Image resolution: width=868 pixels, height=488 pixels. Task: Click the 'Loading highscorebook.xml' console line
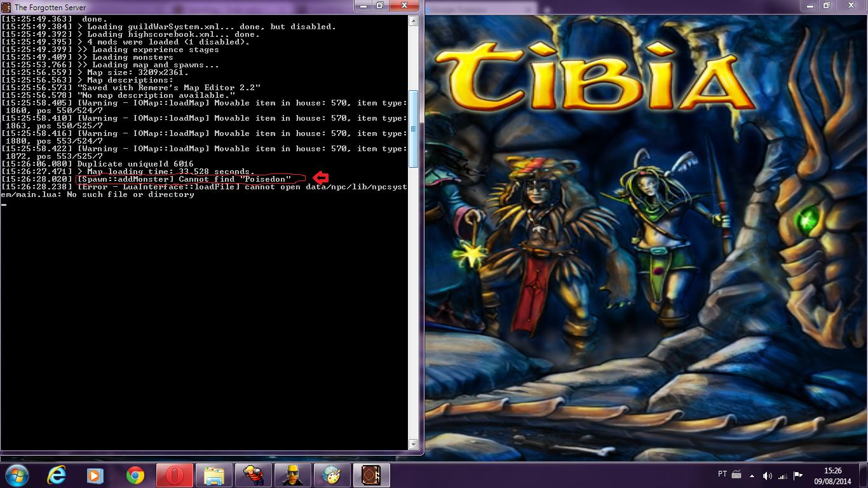click(130, 34)
